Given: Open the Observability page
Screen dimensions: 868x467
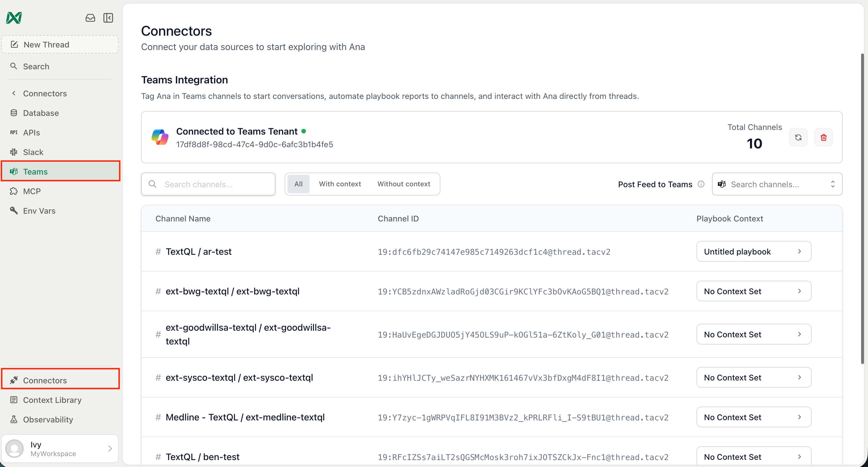Looking at the screenshot, I should (x=60, y=419).
